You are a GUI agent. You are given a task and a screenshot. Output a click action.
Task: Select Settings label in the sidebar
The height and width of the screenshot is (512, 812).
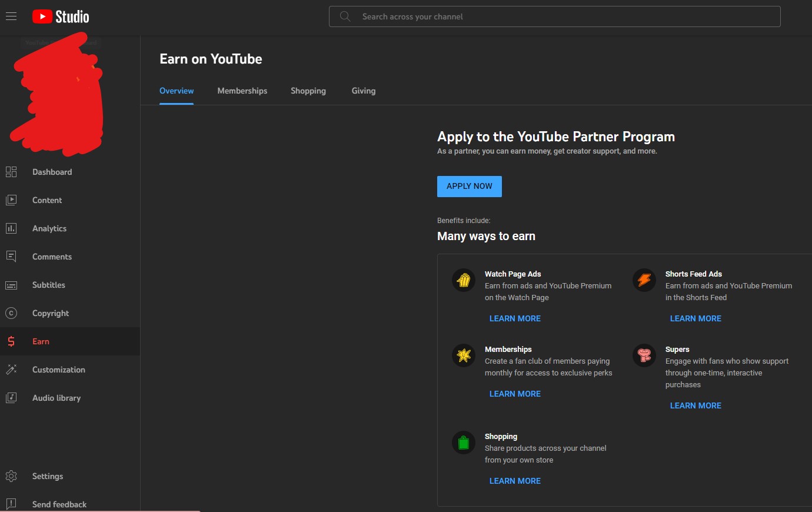(48, 476)
